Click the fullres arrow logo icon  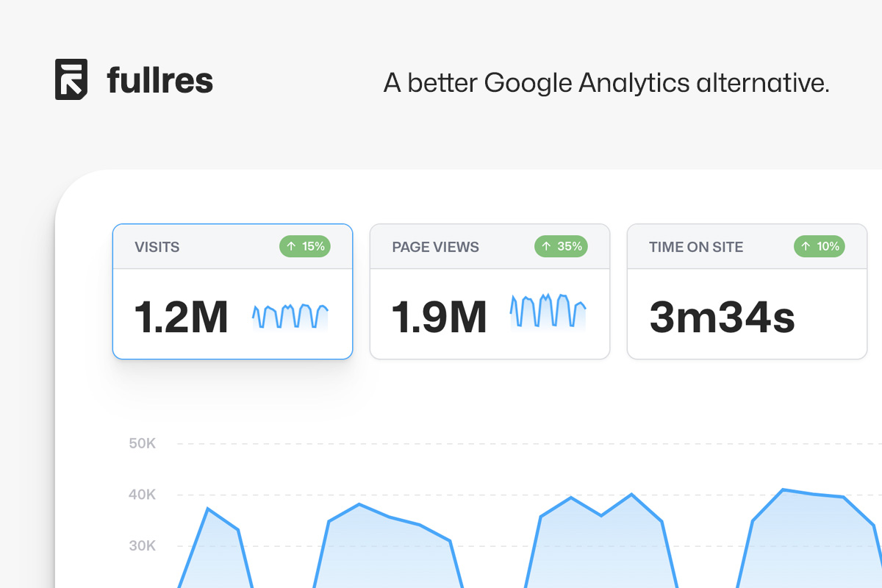pyautogui.click(x=70, y=79)
